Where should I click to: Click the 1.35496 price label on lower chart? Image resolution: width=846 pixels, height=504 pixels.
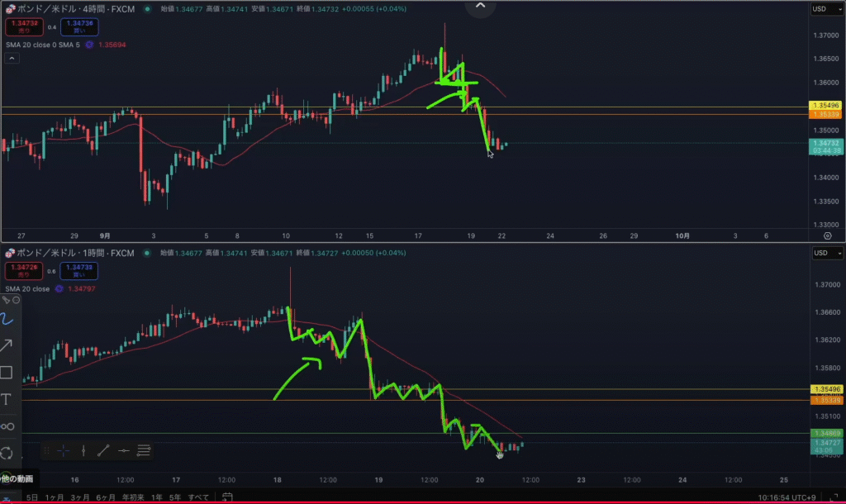(826, 389)
